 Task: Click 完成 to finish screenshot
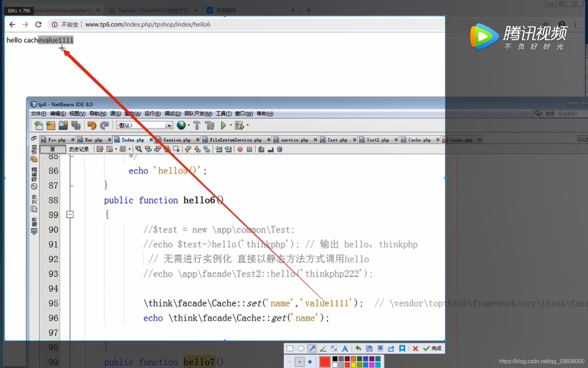coord(433,348)
